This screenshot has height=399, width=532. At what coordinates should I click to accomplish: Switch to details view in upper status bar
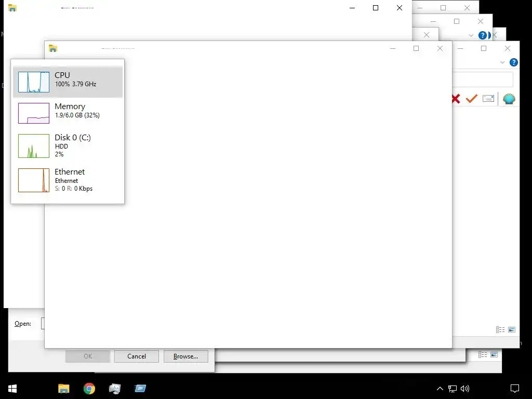click(500, 329)
